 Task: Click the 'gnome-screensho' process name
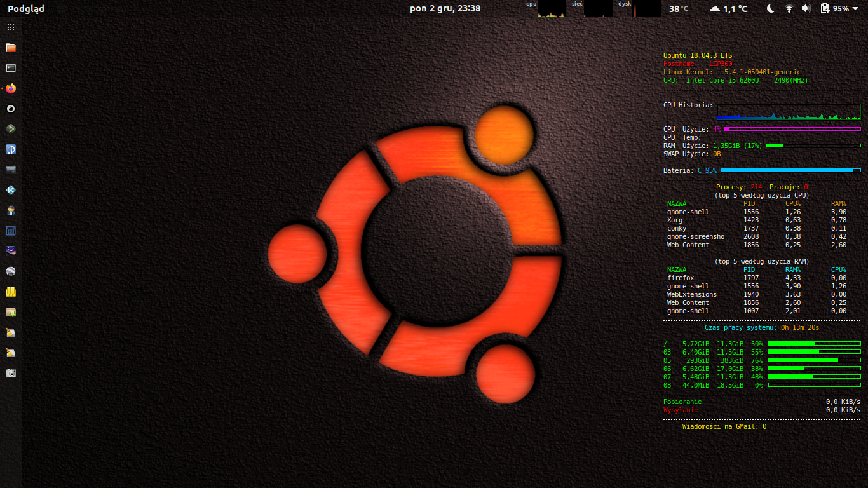(x=696, y=236)
